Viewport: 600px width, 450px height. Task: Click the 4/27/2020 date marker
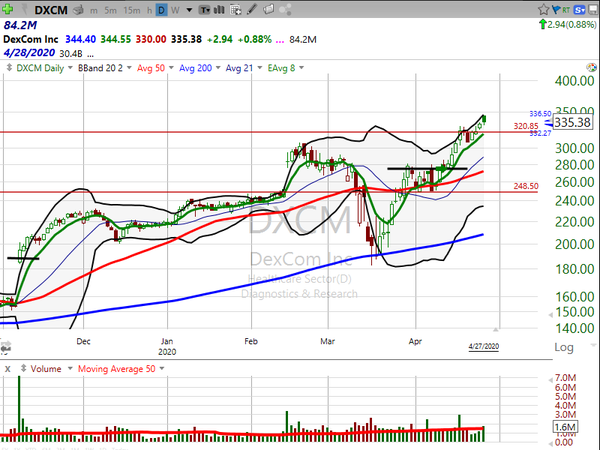tap(484, 346)
